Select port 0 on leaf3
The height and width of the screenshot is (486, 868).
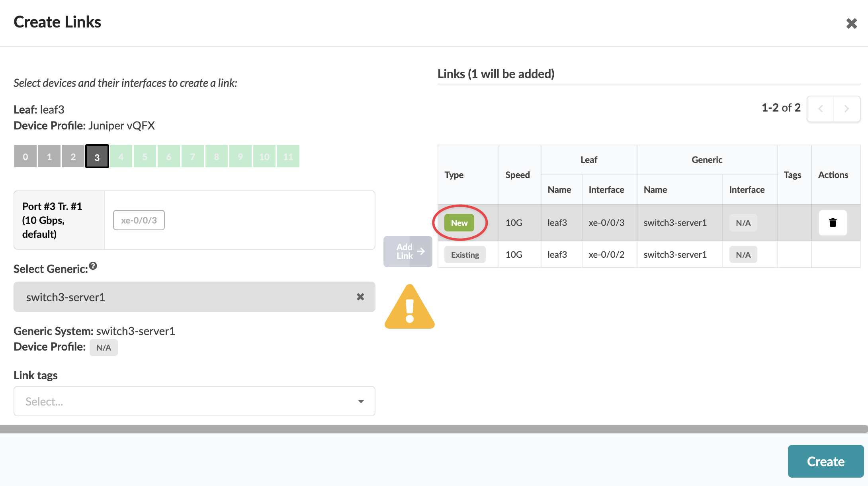(x=25, y=157)
